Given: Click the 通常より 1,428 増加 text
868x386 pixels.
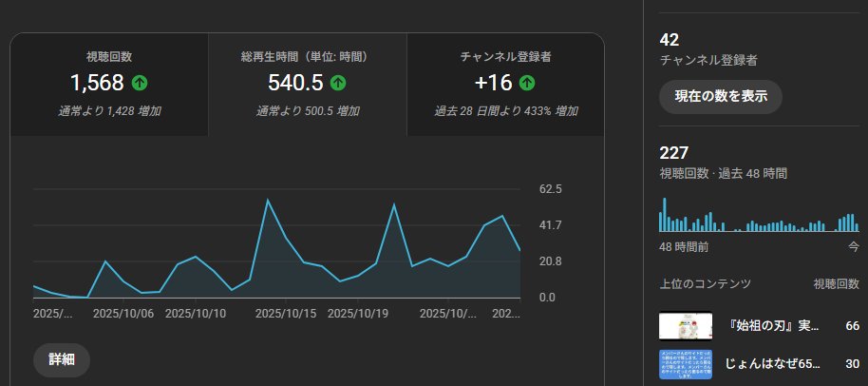Looking at the screenshot, I should [x=109, y=111].
